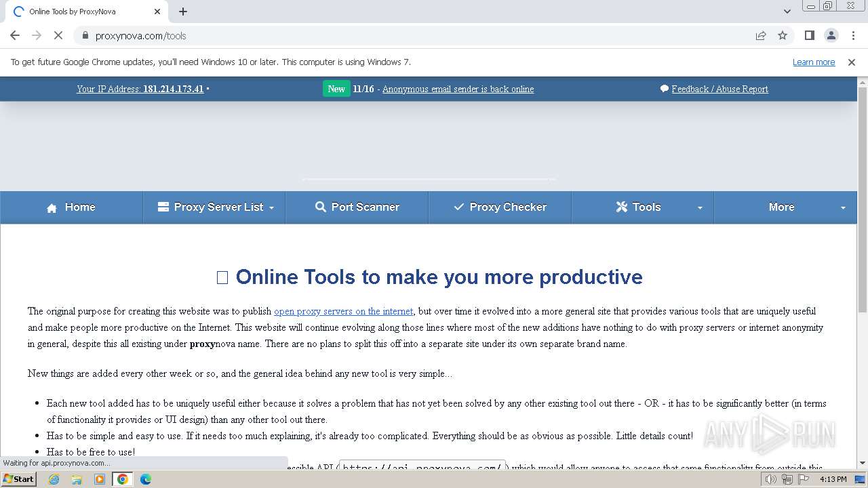Image resolution: width=868 pixels, height=488 pixels.
Task: Click the speech bubble icon beside Feedback
Action: coord(665,89)
